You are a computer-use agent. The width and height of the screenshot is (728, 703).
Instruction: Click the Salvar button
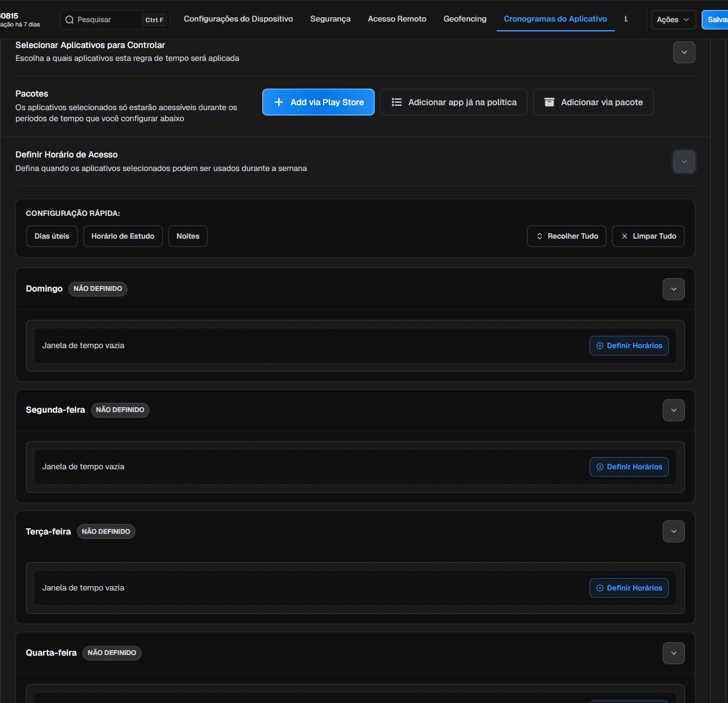click(x=715, y=20)
